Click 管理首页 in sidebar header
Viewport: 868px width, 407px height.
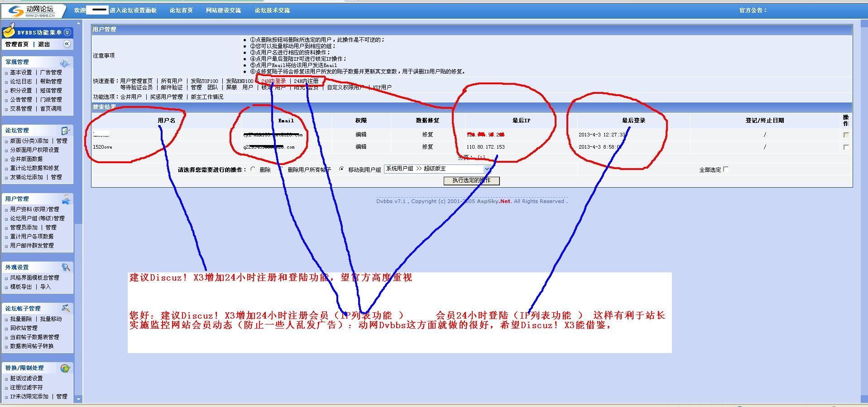[17, 44]
